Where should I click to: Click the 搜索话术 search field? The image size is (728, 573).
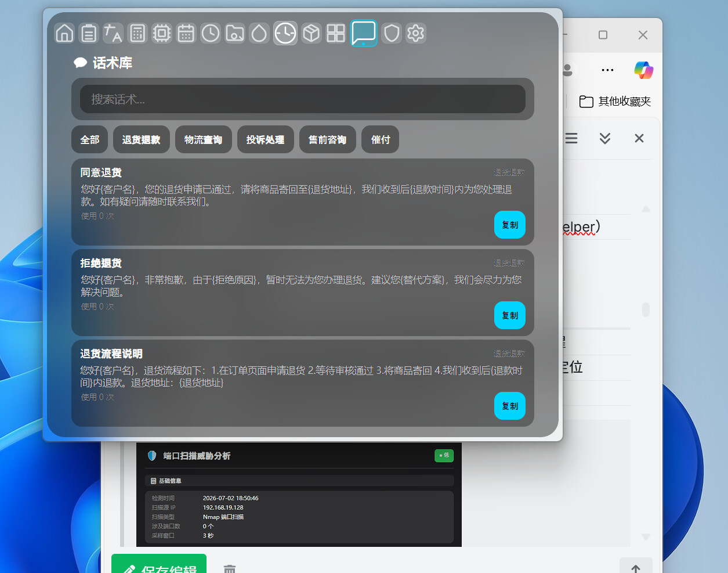pos(303,99)
